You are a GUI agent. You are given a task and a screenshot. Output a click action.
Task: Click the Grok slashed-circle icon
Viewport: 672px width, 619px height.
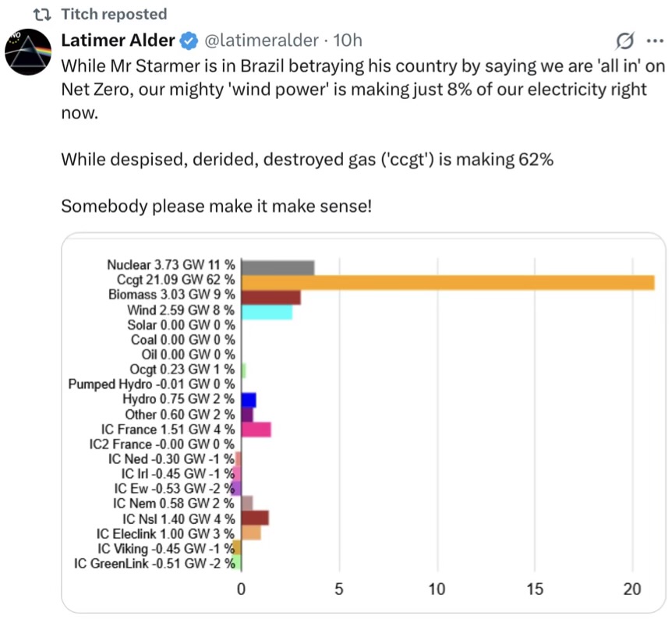tap(624, 41)
